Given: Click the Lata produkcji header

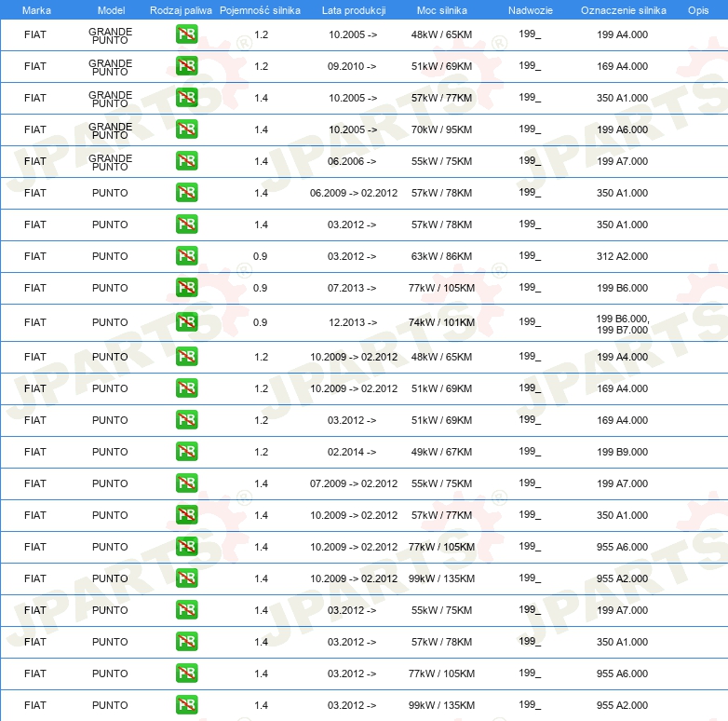Looking at the screenshot, I should pos(354,10).
